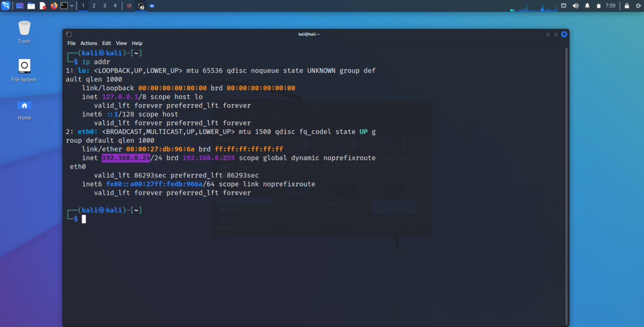The image size is (644, 327).
Task: Open the terminal Help menu
Action: coord(137,43)
